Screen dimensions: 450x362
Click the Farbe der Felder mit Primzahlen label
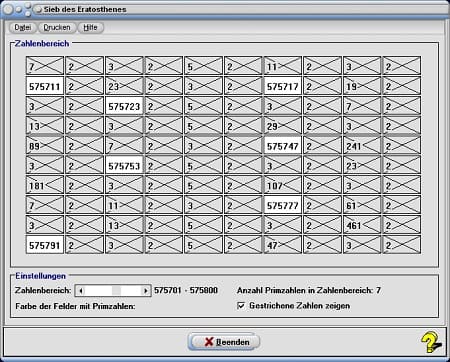click(x=75, y=306)
